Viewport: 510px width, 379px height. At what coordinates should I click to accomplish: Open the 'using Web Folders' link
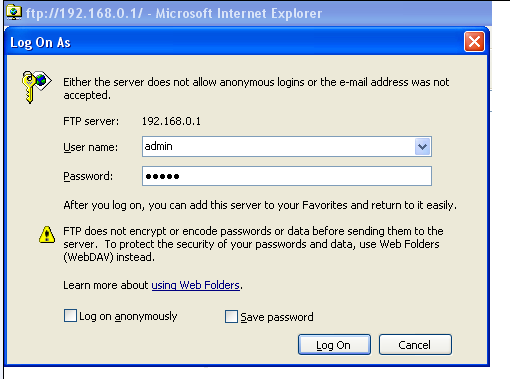click(x=196, y=285)
